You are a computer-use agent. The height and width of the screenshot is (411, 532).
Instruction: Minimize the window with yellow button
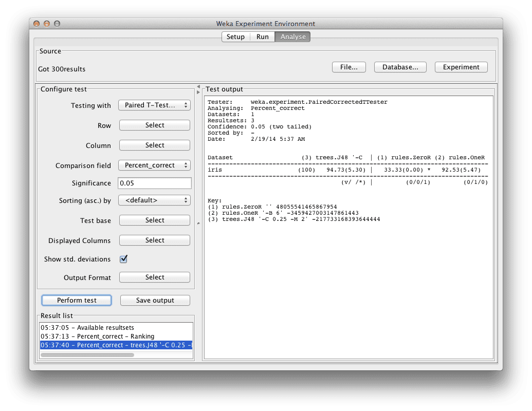(47, 24)
